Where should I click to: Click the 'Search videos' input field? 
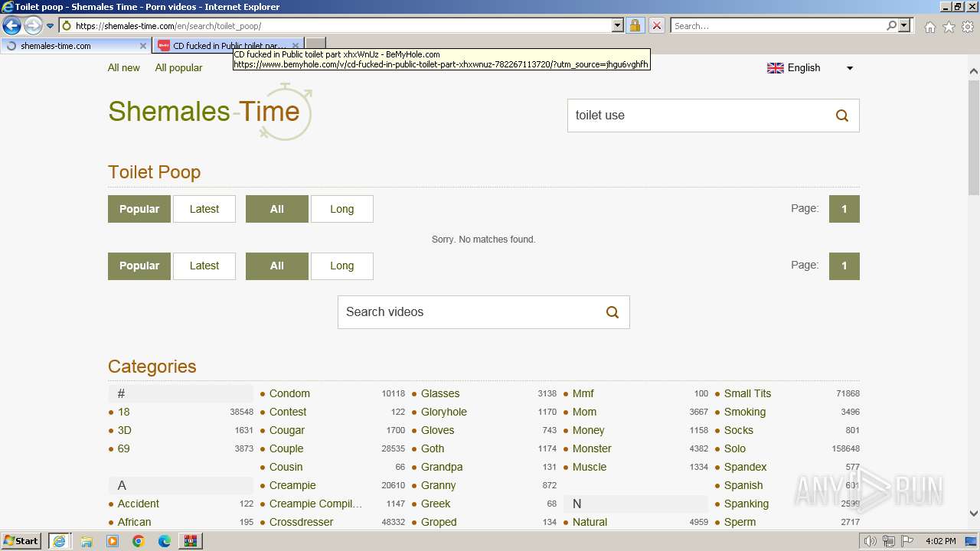coord(467,312)
